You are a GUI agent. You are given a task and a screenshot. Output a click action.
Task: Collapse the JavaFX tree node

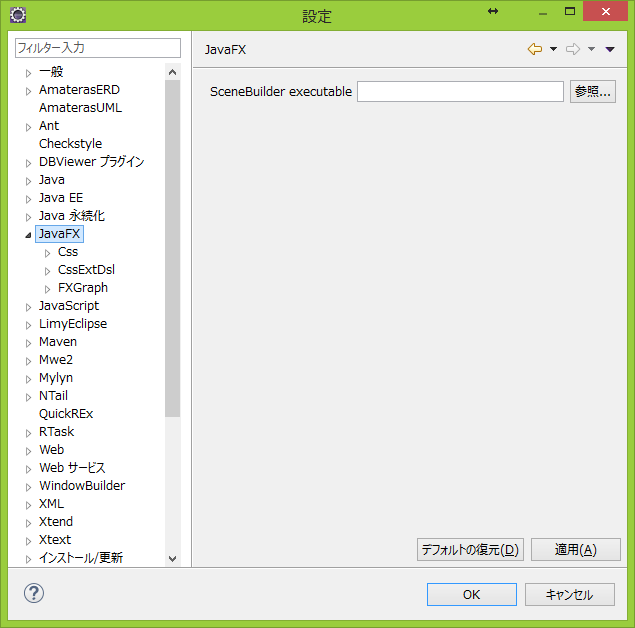tap(28, 235)
